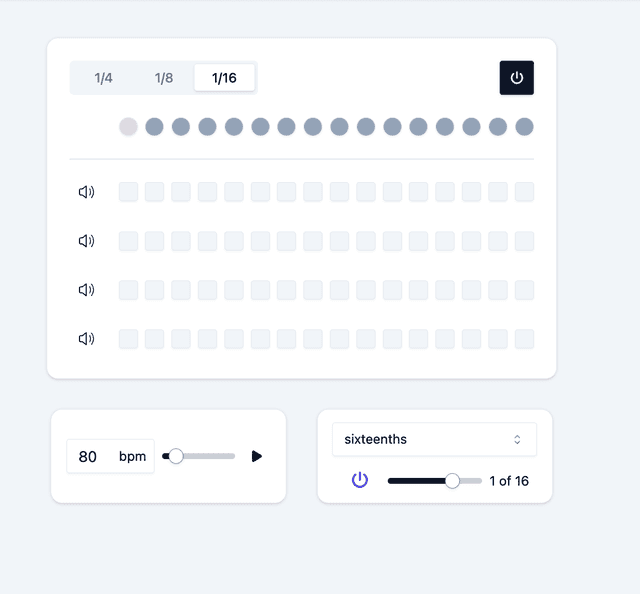Select the 1/16 tab
640x594 pixels.
coord(224,78)
